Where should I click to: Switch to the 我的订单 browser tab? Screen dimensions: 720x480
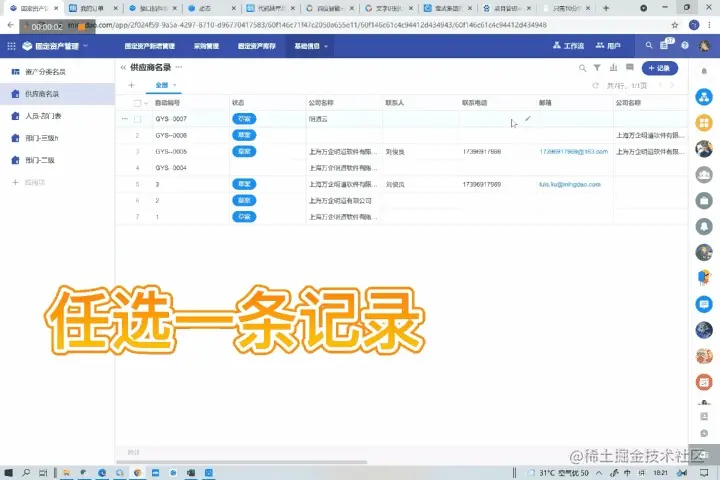[x=92, y=8]
